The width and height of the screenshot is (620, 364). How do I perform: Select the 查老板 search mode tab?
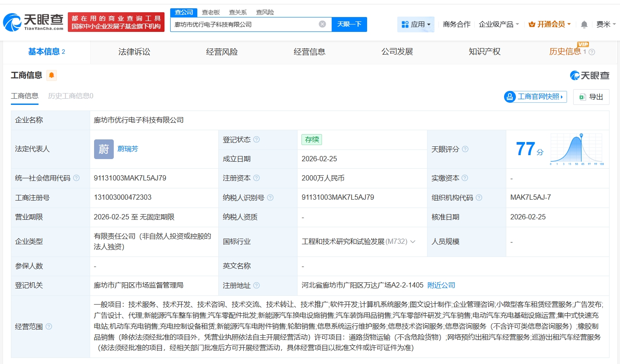[211, 12]
